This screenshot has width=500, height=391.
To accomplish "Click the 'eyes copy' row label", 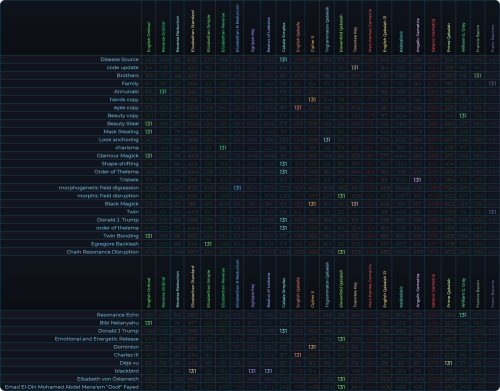I will 126,108.
